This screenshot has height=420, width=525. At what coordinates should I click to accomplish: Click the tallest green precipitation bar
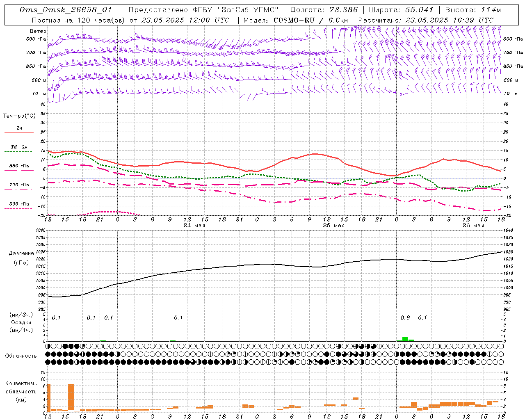point(405,339)
